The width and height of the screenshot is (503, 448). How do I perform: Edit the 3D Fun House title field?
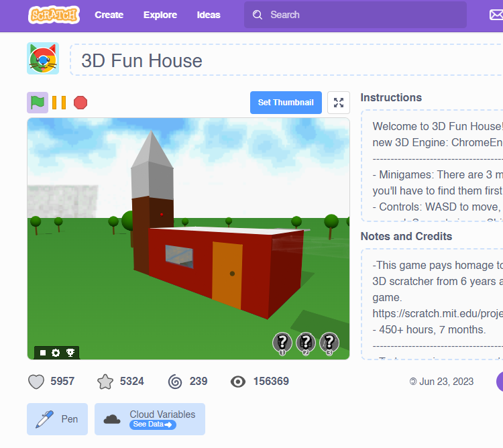point(286,60)
